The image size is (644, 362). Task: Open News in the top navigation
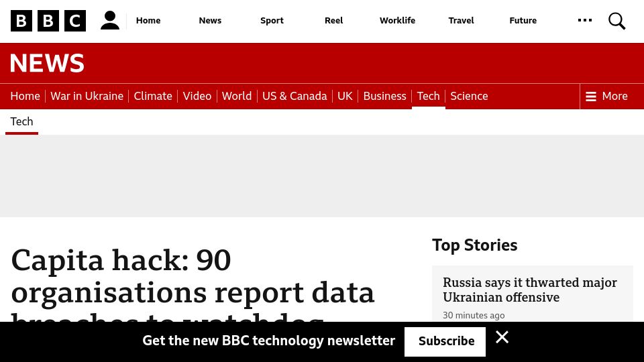210,21
